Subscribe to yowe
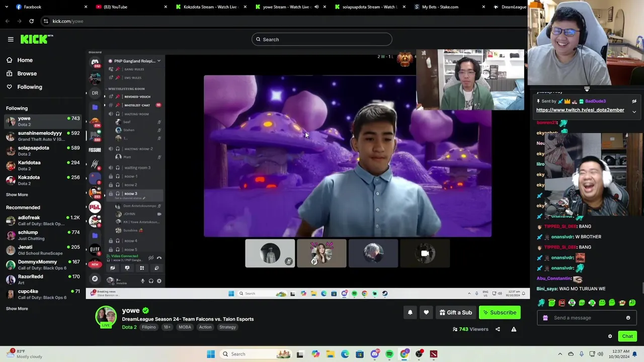Viewport: 644px width, 362px height. coord(500,313)
